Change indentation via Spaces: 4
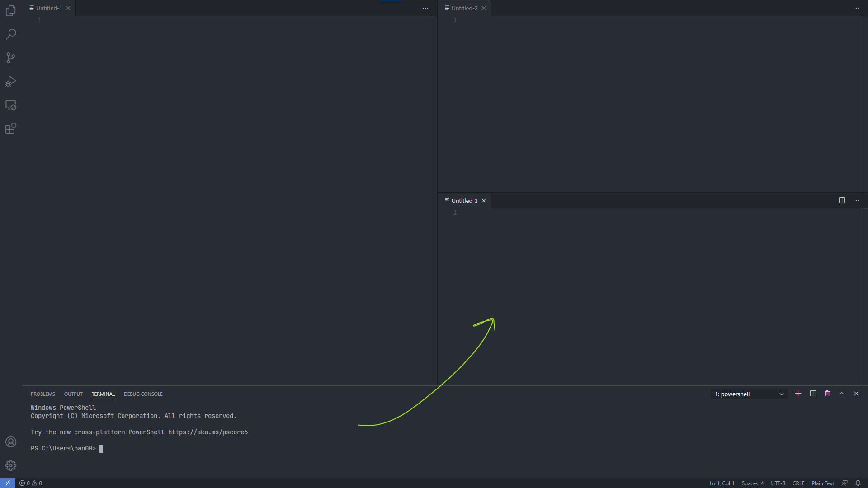This screenshot has height=488, width=868. [753, 483]
